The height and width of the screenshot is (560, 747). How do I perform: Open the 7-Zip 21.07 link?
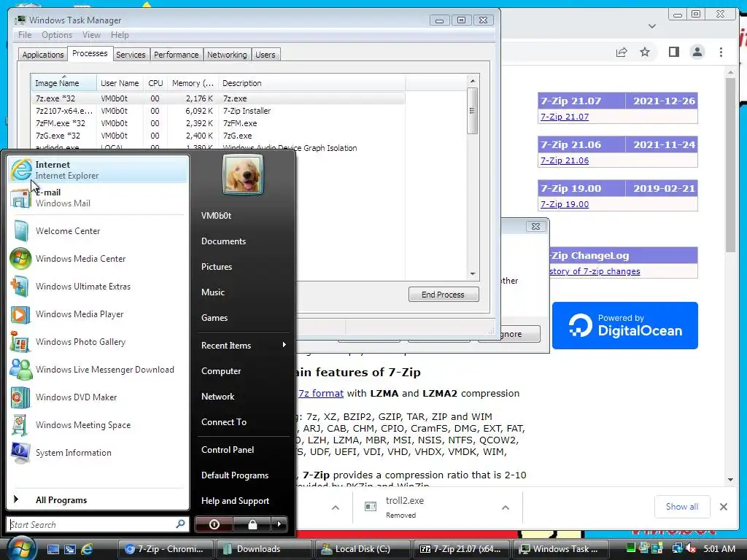tap(565, 117)
